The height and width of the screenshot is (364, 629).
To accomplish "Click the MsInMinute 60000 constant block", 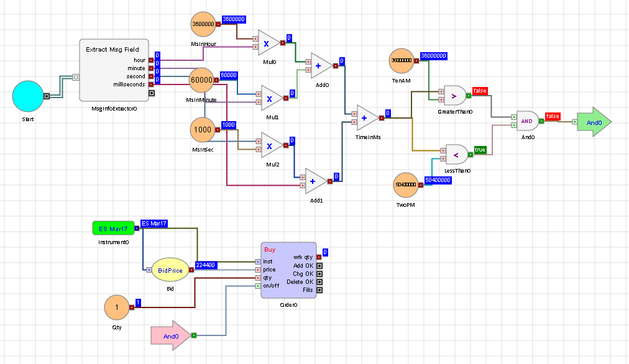I will coord(203,80).
